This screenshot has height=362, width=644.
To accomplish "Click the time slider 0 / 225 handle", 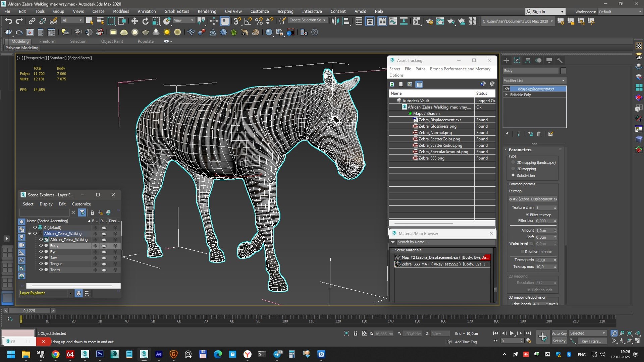I will (29, 311).
